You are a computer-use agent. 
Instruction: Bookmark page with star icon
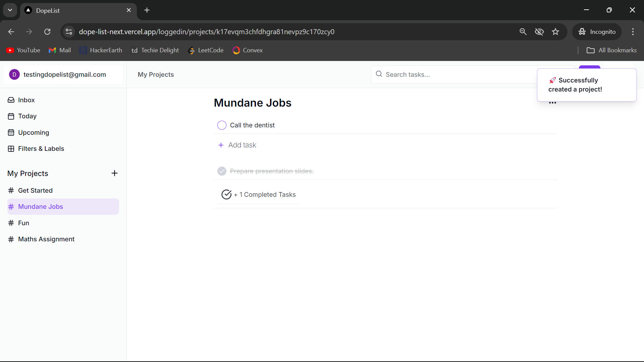(555, 32)
